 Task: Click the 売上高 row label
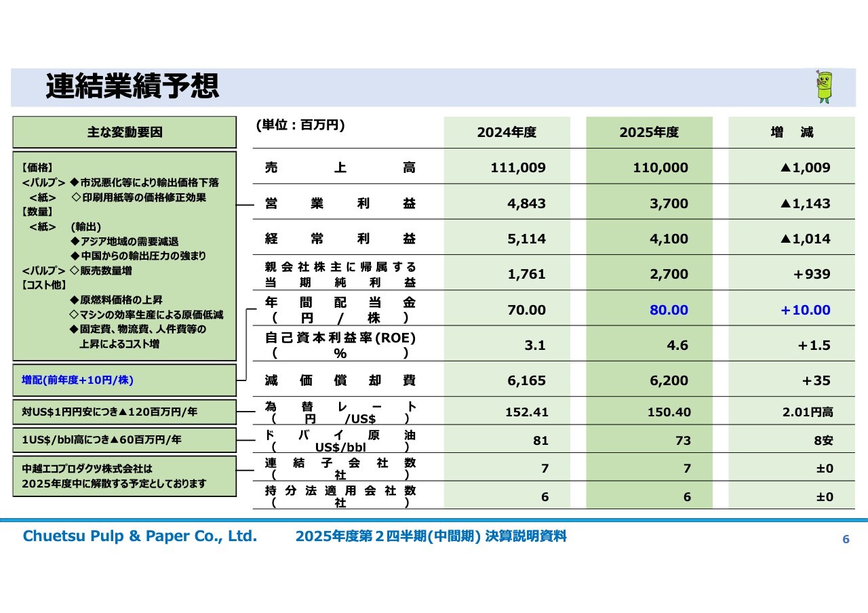(x=340, y=167)
